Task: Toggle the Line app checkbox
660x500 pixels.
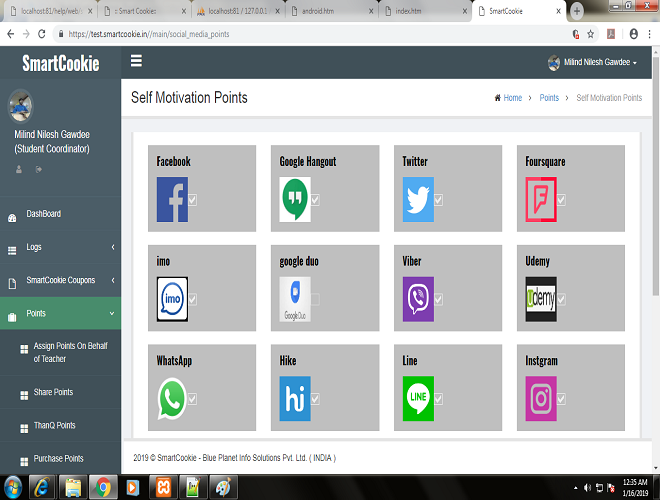Action: [x=438, y=399]
